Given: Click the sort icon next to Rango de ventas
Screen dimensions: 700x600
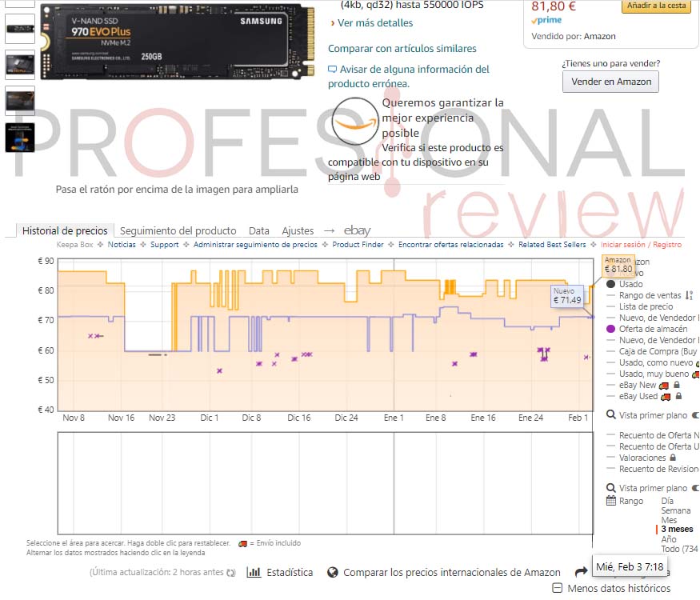Looking at the screenshot, I should pyautogui.click(x=690, y=295).
